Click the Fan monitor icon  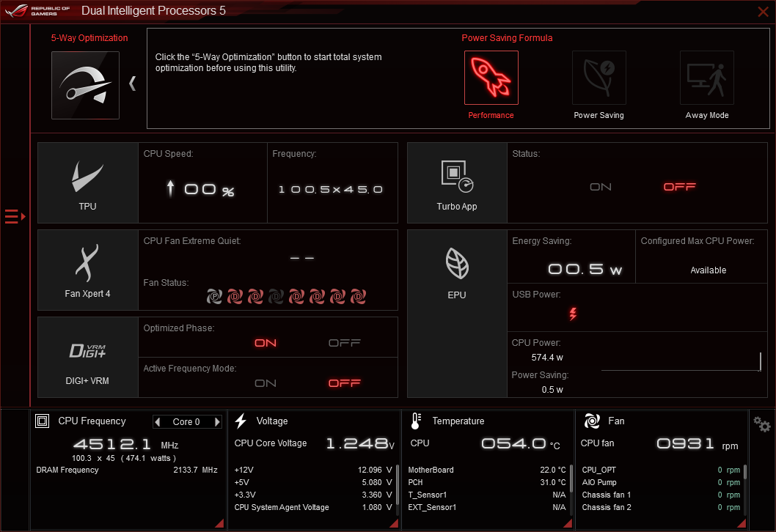tap(592, 421)
